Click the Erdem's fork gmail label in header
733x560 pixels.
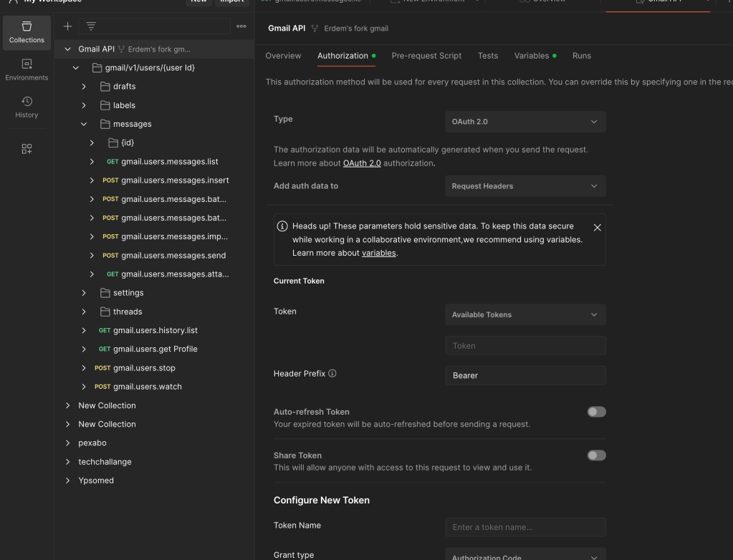pos(356,29)
